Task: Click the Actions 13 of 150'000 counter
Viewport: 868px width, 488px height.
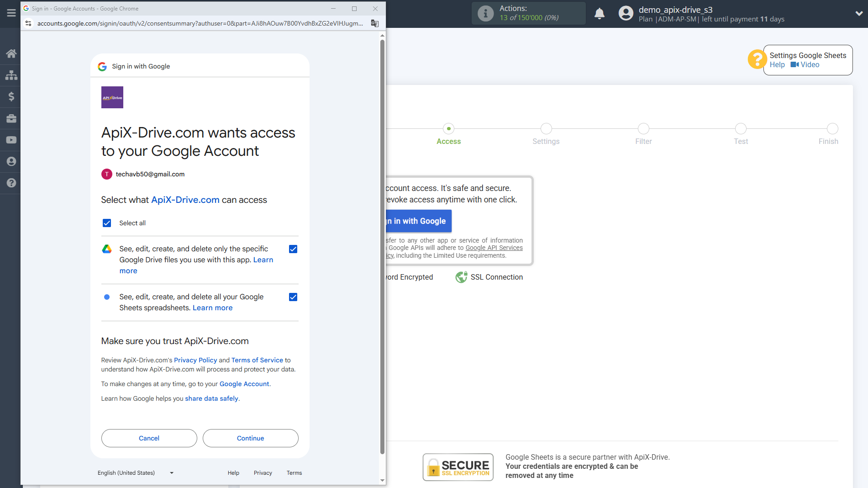Action: pos(529,18)
